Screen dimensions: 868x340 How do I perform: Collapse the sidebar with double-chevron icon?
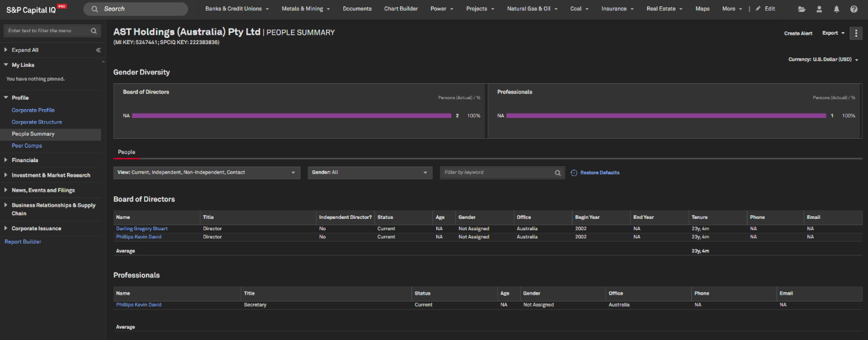98,50
